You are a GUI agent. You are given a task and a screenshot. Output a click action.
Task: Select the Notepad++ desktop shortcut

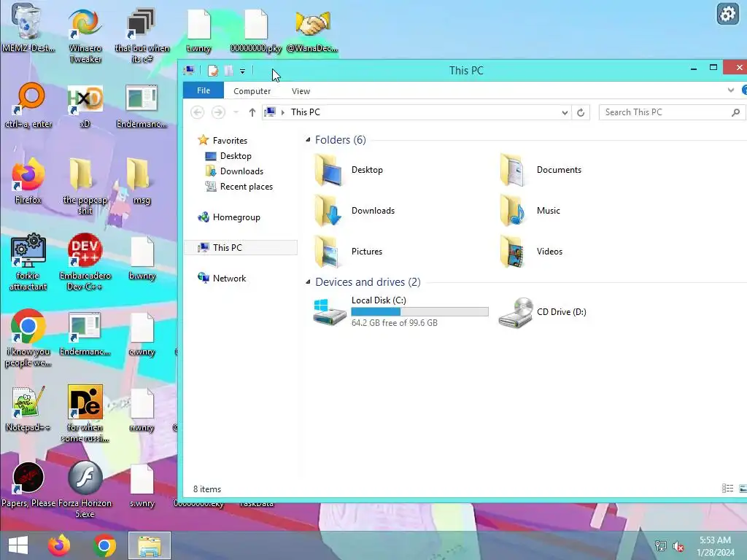pos(28,408)
